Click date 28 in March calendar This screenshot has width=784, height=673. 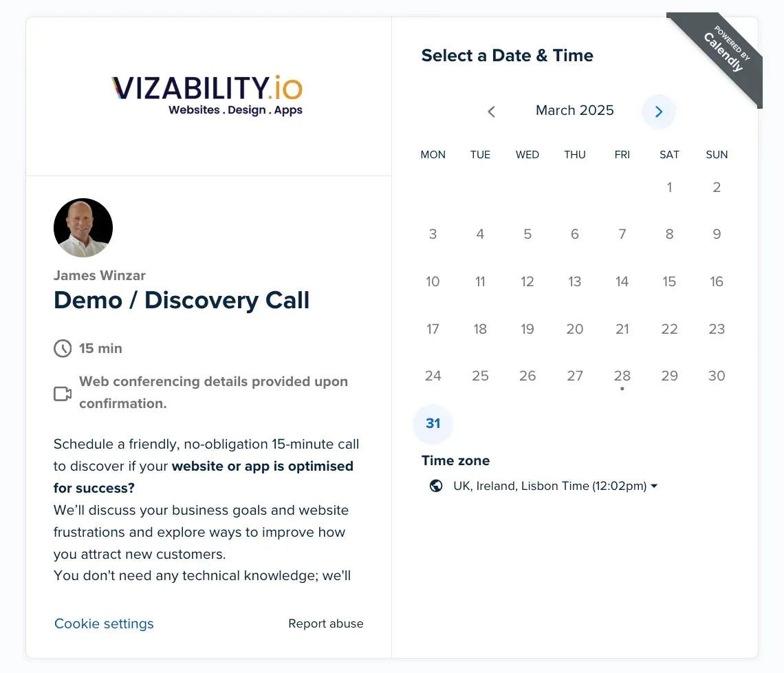click(622, 376)
